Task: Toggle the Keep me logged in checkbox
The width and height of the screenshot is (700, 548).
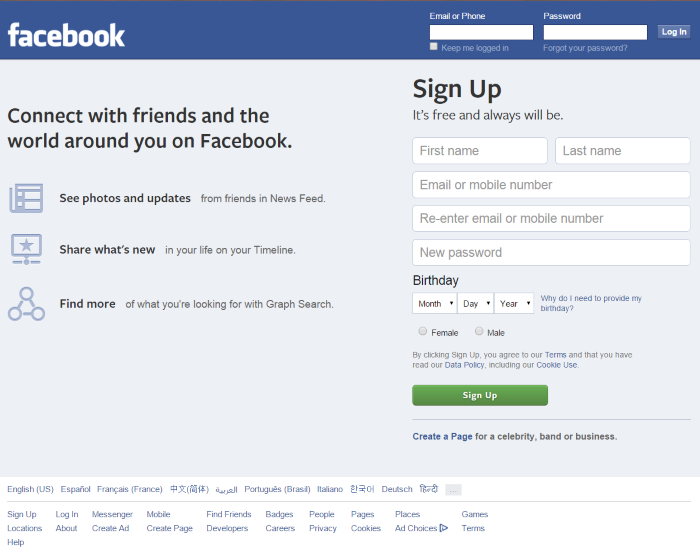Action: 433,46
